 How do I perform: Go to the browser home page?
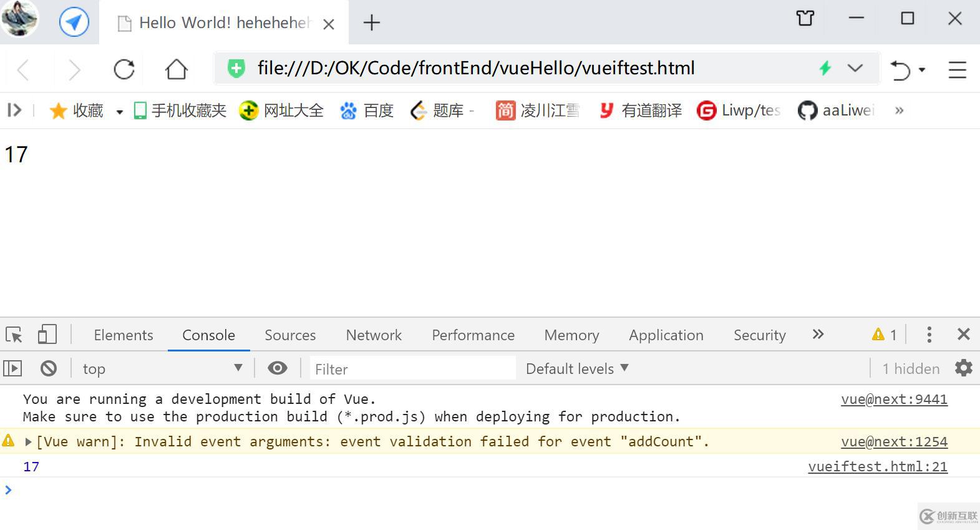(177, 69)
